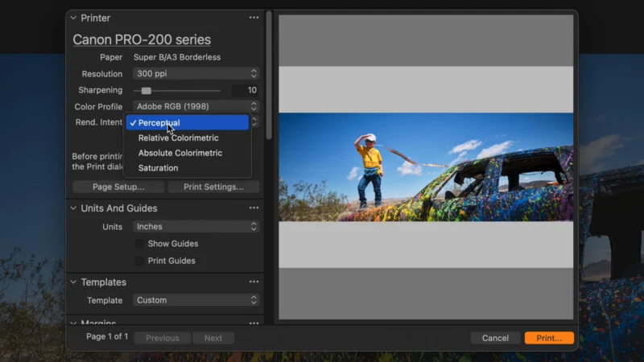Collapse the Margins section
The height and width of the screenshot is (362, 644).
pyautogui.click(x=73, y=323)
